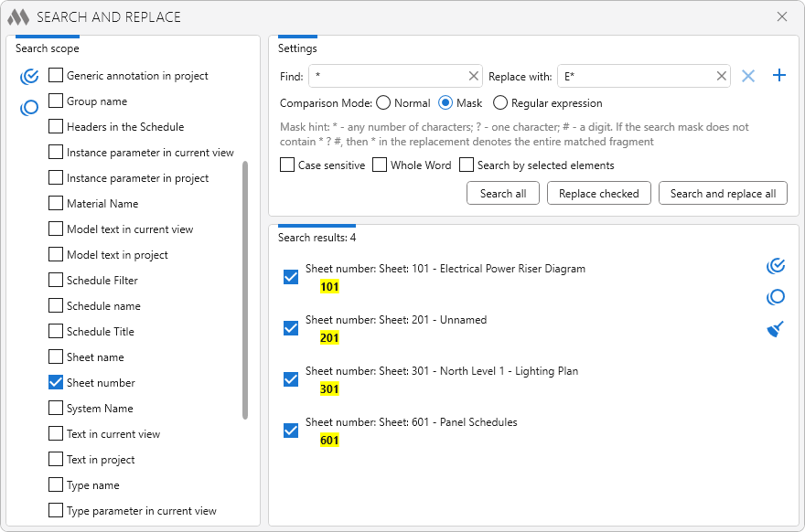Uncheck all search results circle icon

[x=776, y=297]
